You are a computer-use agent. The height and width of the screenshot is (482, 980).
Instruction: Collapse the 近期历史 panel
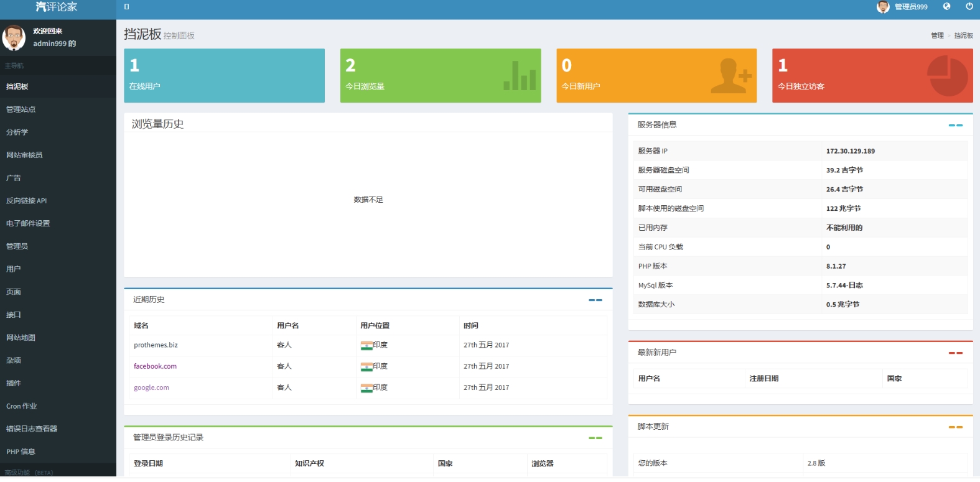pos(595,300)
